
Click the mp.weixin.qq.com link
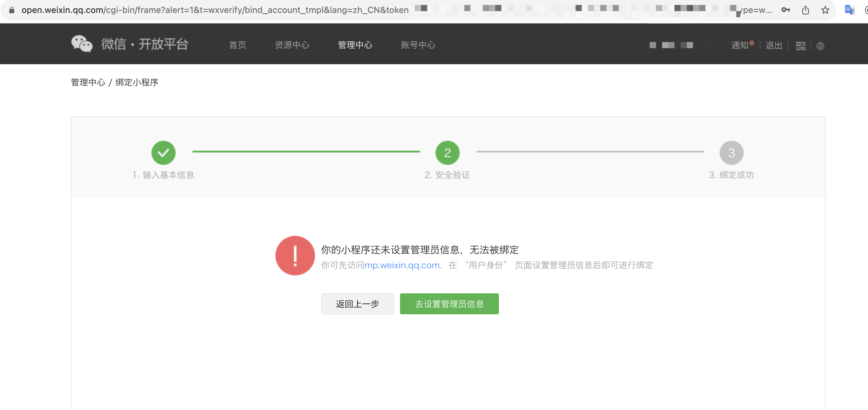point(402,265)
